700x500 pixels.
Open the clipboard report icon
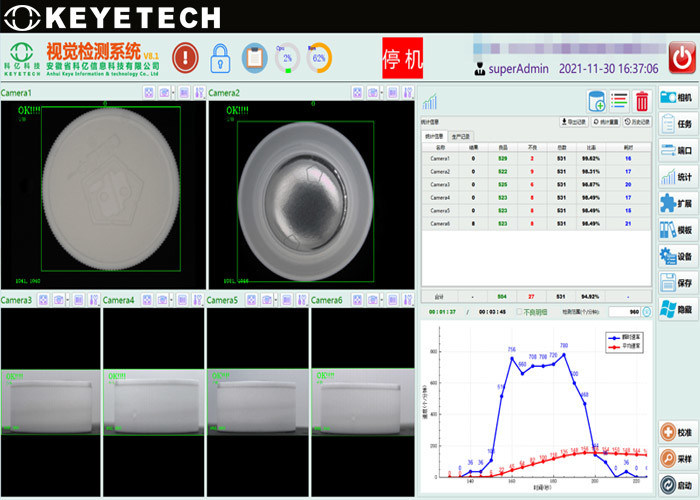pos(254,57)
